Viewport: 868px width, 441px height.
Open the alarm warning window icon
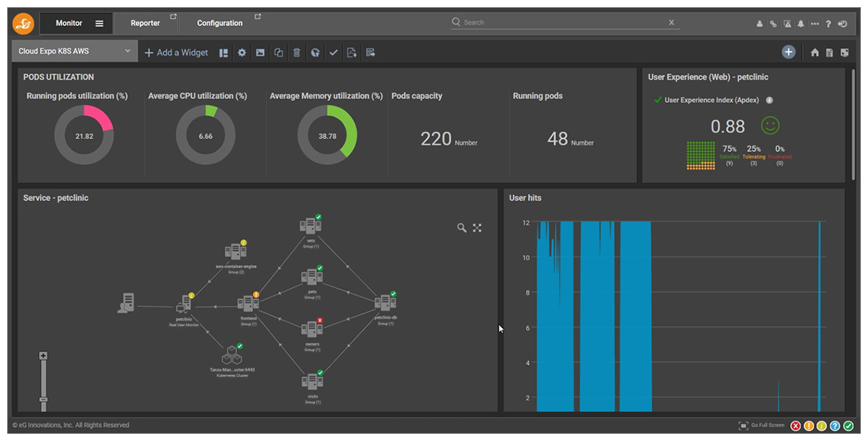(x=787, y=24)
